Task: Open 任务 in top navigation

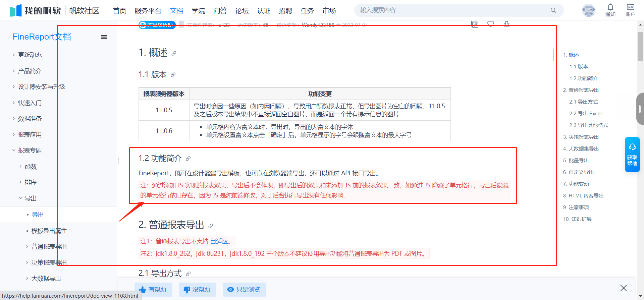Action: click(307, 11)
